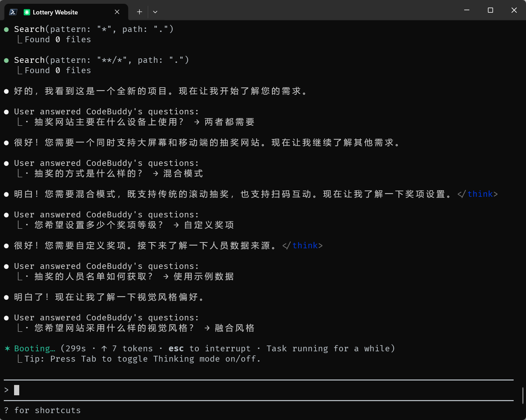
Task: Click the "esc to interrupt" text
Action: [209, 349]
